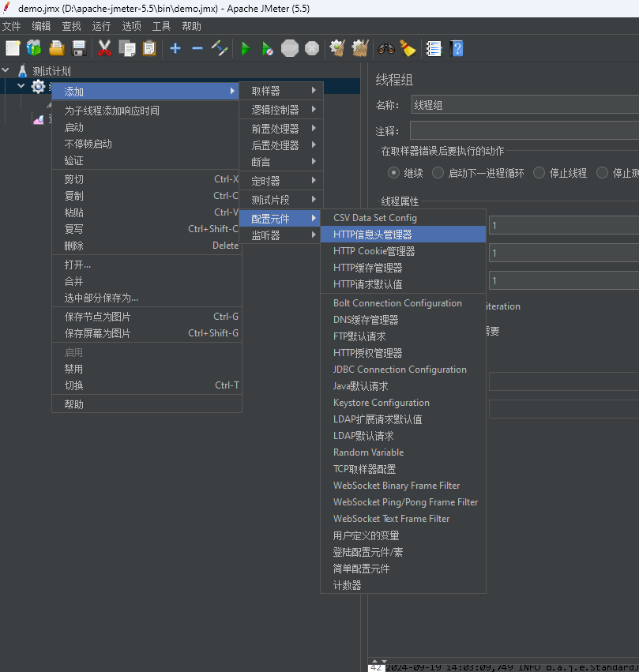Choose the 停止线程 radio button

point(539,173)
